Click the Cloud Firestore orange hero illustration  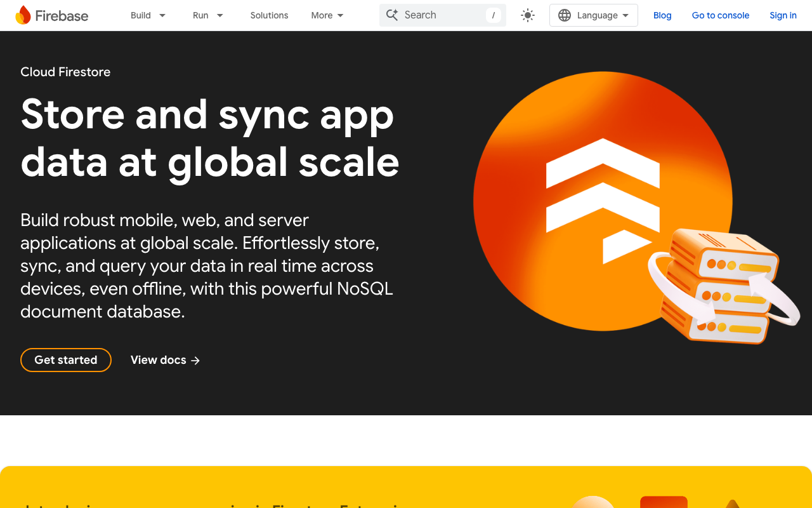point(603,201)
